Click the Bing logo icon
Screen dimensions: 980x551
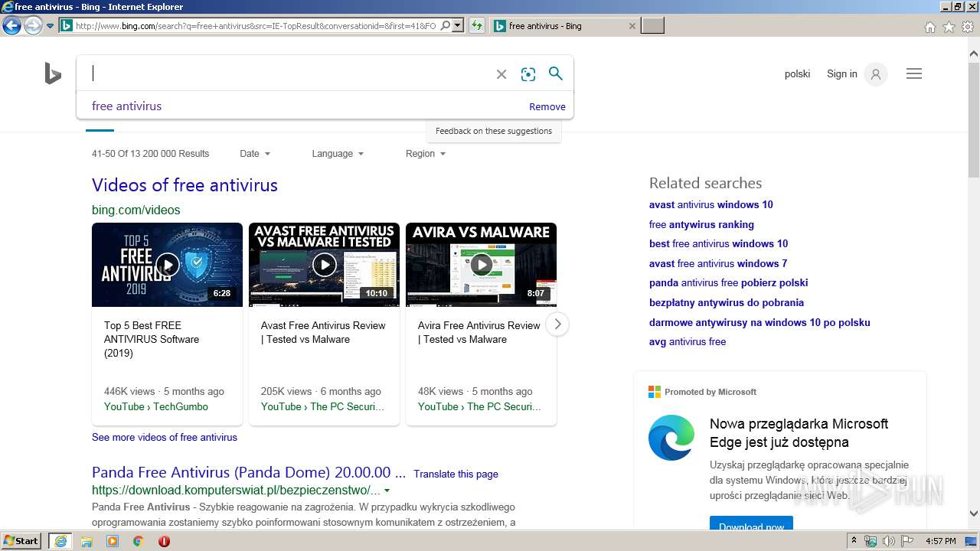point(53,74)
